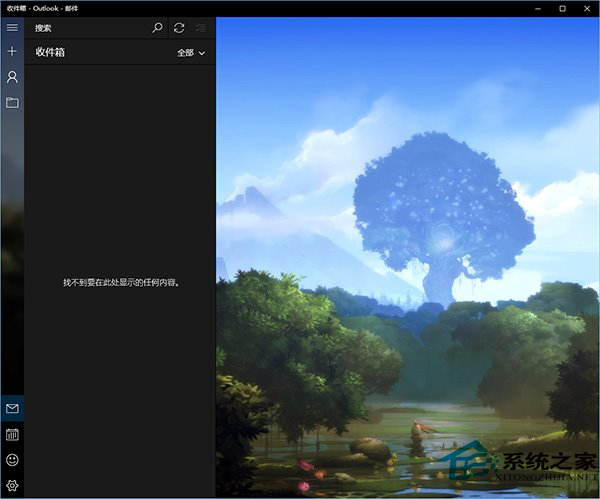Open settings gear icon
The width and height of the screenshot is (600, 499).
(12, 485)
